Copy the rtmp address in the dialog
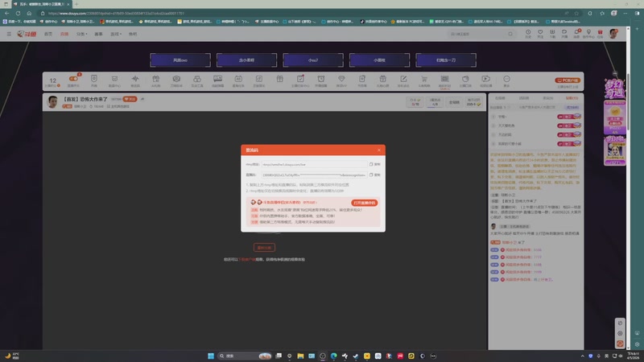This screenshot has width=644, height=362. pos(374,164)
